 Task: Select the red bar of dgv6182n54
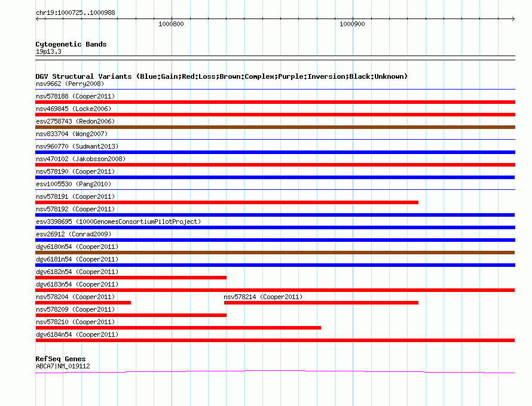point(131,278)
